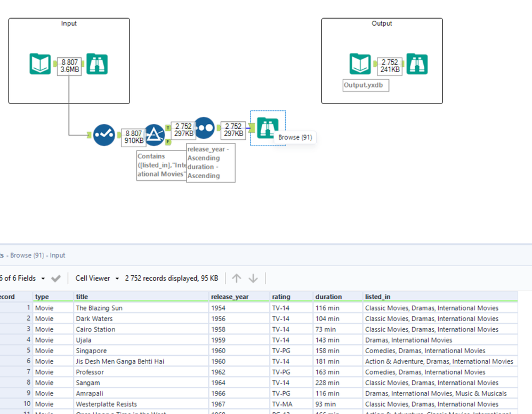The image size is (532, 414).
Task: Select the cell 'Amrapali'
Action: 141,393
